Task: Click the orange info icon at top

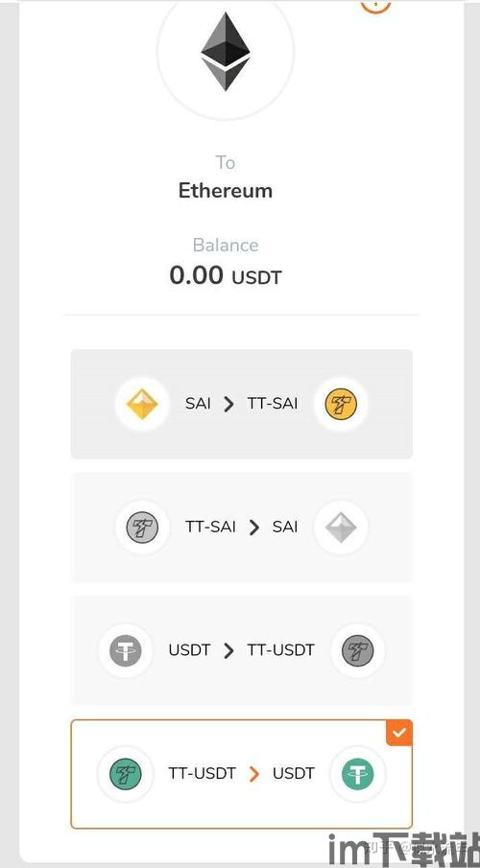Action: pyautogui.click(x=375, y=5)
